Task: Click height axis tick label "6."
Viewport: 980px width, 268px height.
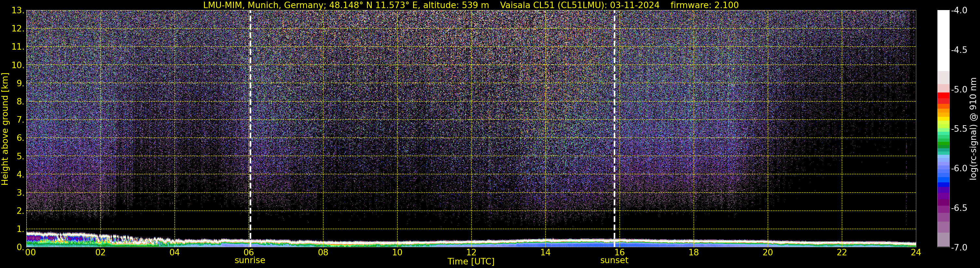Action: 20,138
